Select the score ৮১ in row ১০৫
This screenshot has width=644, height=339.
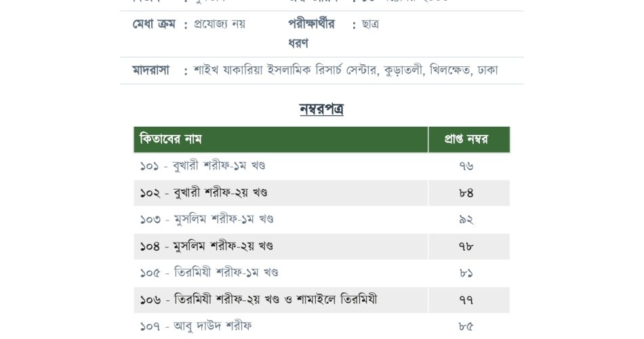coord(466,273)
